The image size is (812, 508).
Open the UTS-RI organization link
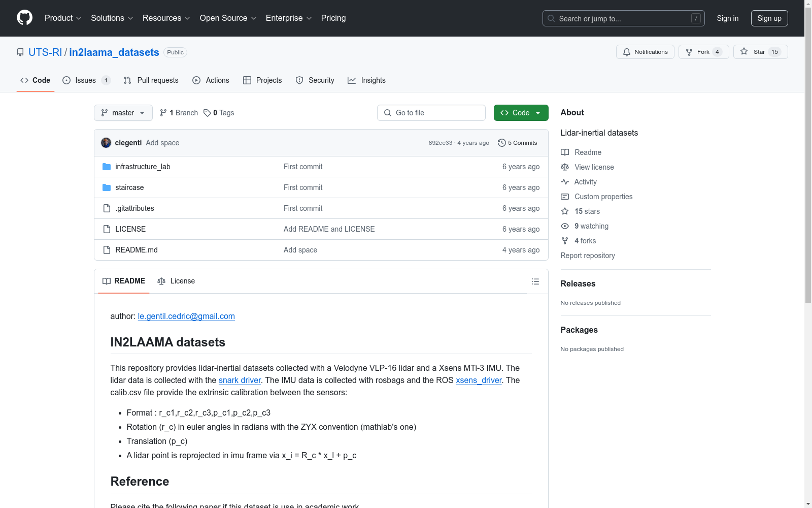[45, 52]
